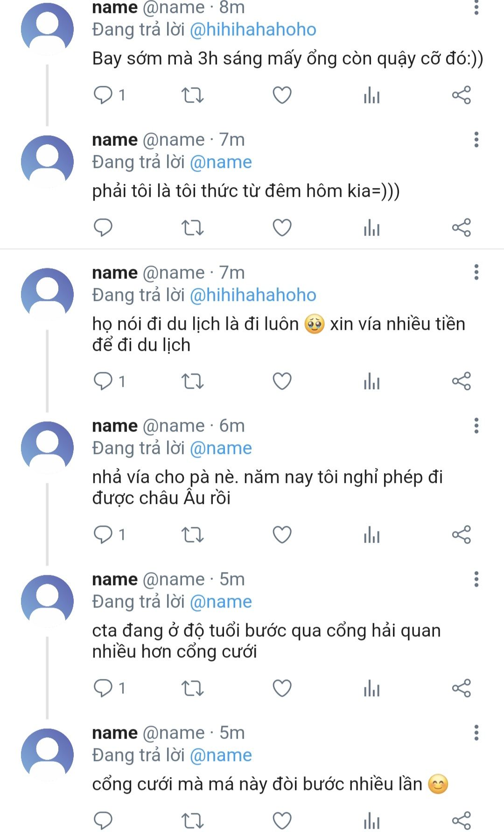Like the reply about "3h sáng"

pos(282,95)
